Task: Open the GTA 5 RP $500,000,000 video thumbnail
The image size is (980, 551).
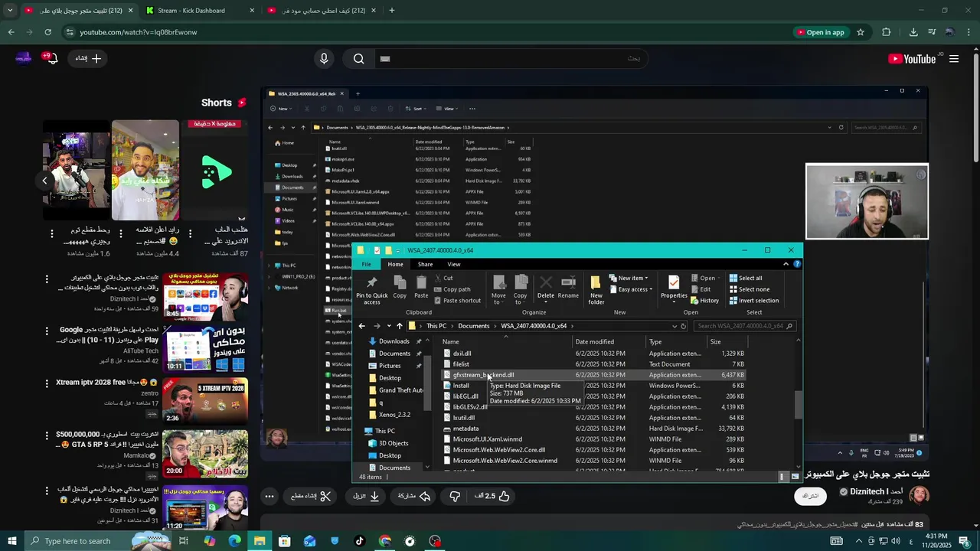Action: tap(205, 453)
